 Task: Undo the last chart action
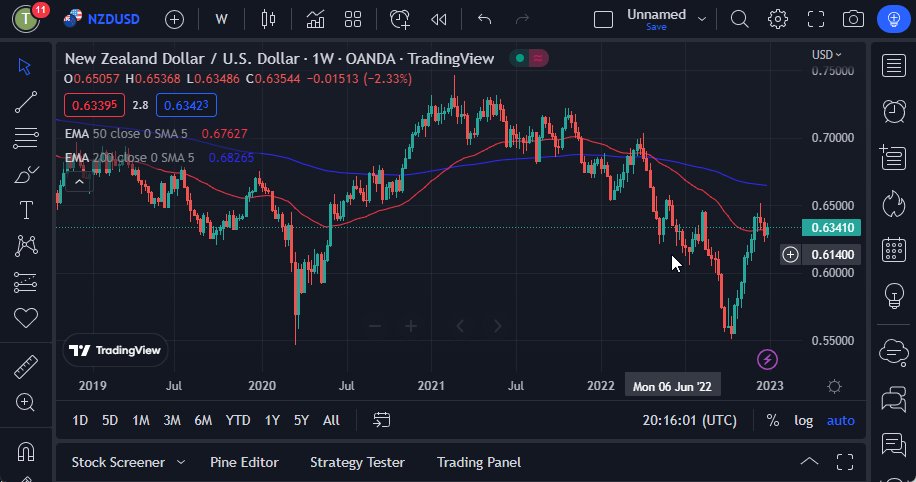484,19
